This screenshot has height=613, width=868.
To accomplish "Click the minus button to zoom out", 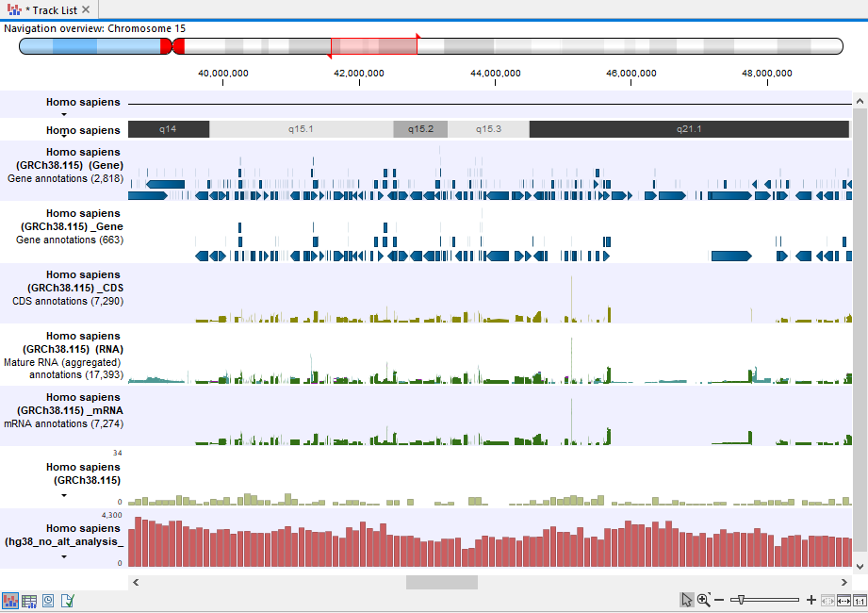I will [x=718, y=599].
